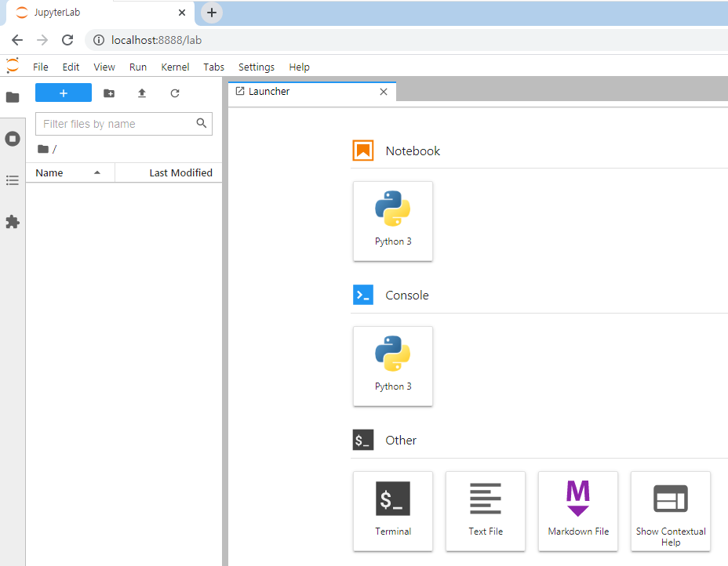Select the Launcher tab
Viewport: 728px width, 566px height.
click(312, 92)
